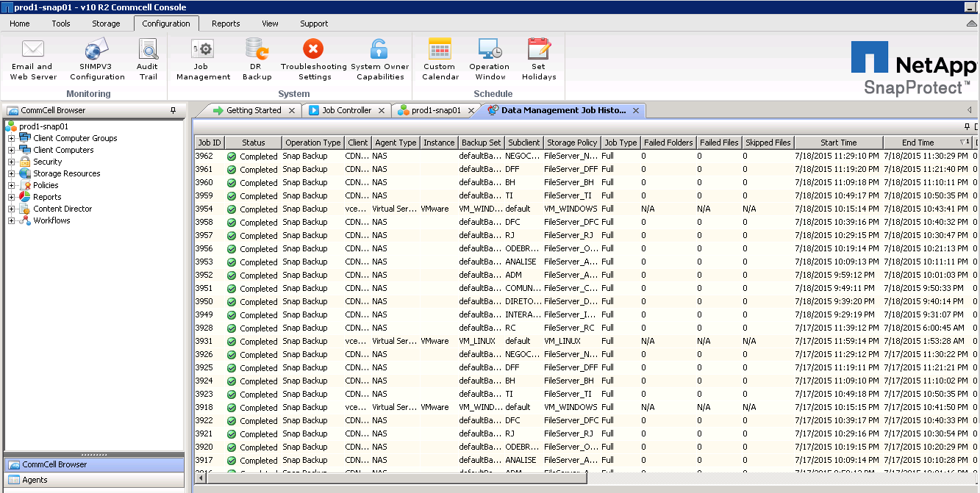Open the Operation Window scheduler
The image size is (980, 493).
tap(488, 59)
